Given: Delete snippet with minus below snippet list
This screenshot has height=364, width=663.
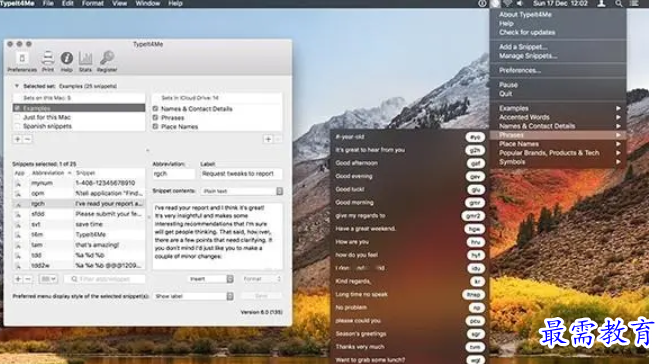Looking at the screenshot, I should click(28, 279).
